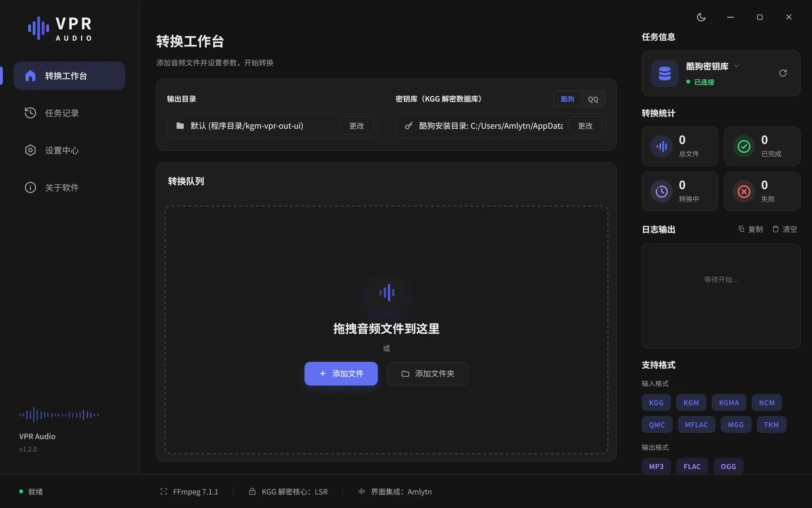Click waveform icon beside 界面集成
The image size is (812, 508).
(x=362, y=491)
